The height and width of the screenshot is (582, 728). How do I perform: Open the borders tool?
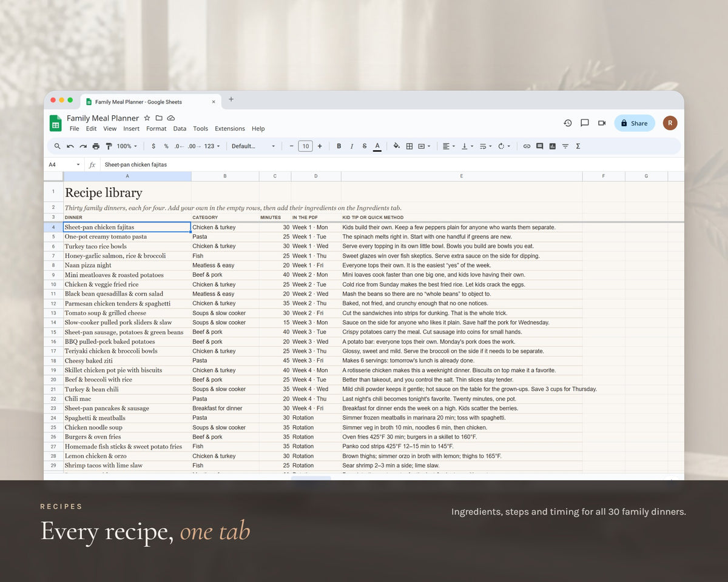(x=409, y=146)
